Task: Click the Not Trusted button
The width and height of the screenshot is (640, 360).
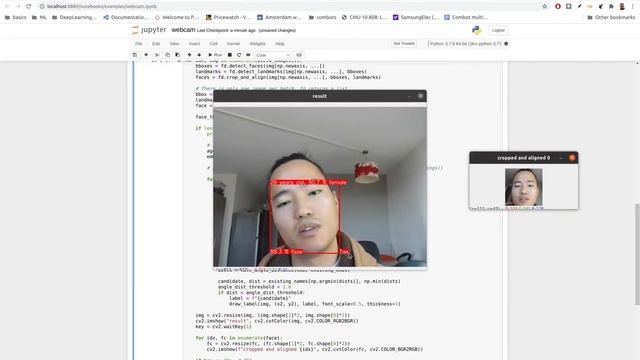Action: [404, 43]
